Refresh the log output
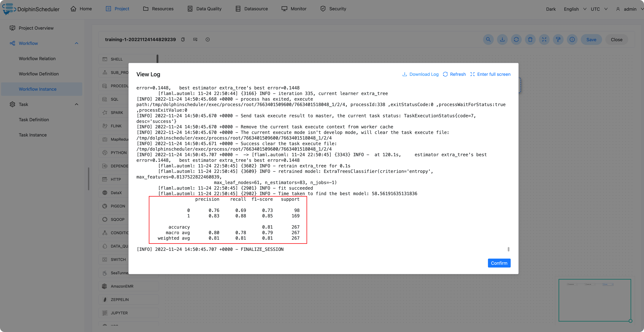This screenshot has width=644, height=332. [454, 74]
